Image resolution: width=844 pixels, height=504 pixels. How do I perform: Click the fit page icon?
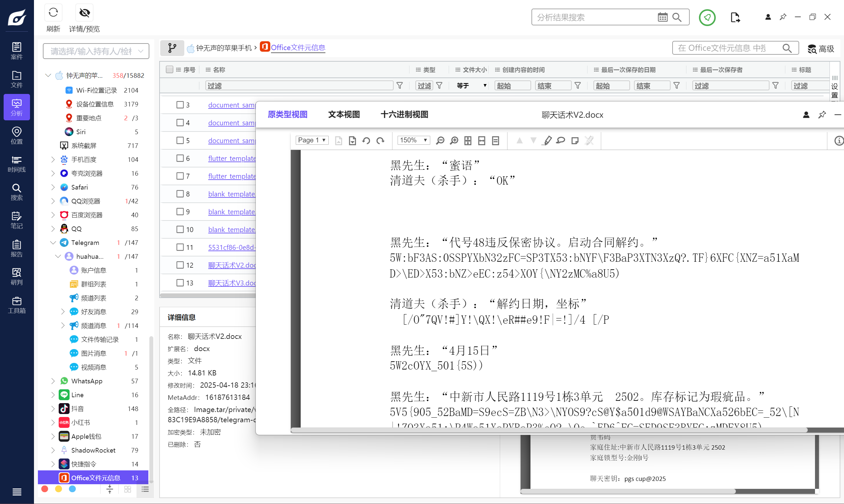(x=468, y=140)
